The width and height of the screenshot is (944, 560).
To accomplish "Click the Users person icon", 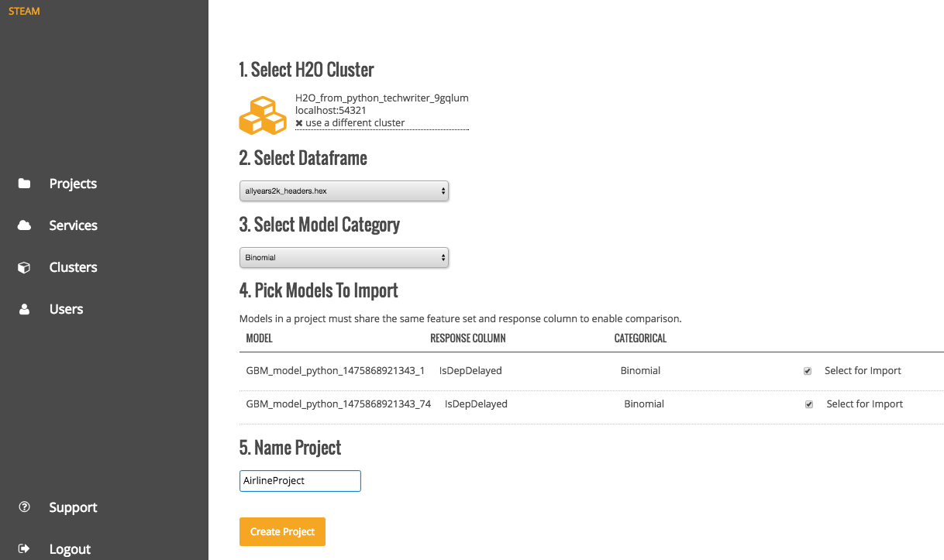I will click(24, 309).
